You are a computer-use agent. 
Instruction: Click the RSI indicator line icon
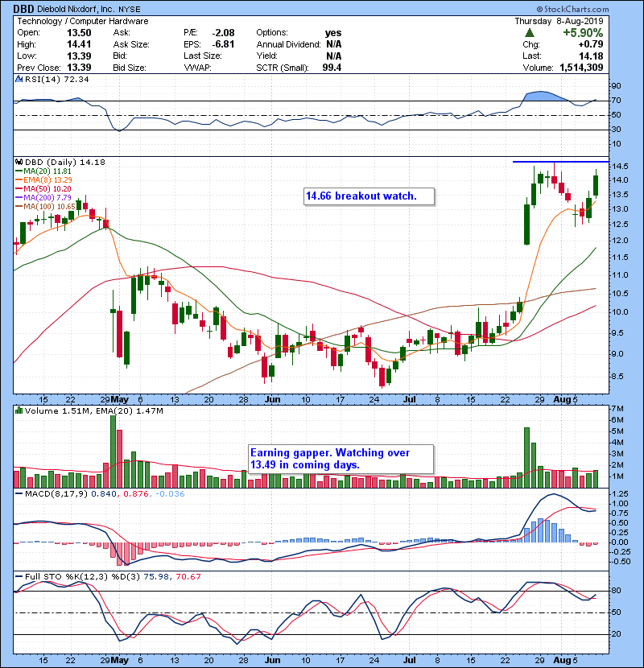tap(19, 79)
